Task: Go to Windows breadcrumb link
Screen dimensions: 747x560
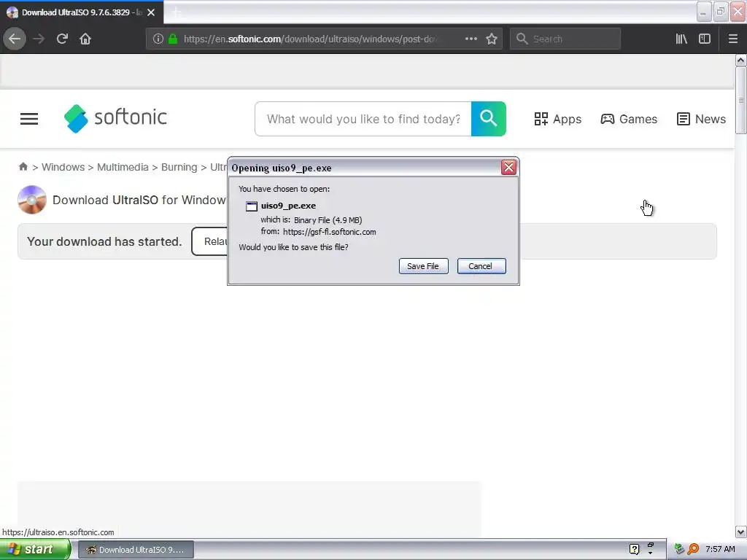Action: (x=63, y=167)
